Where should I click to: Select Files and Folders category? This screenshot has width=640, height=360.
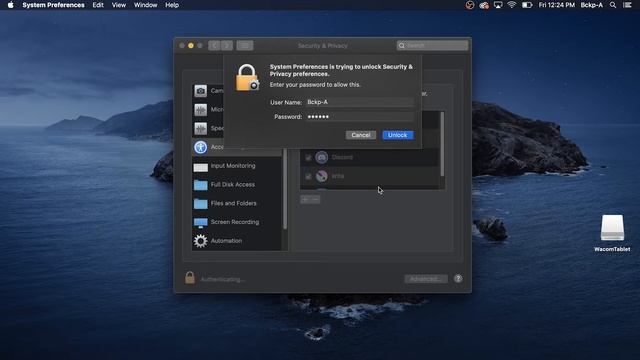click(x=237, y=204)
